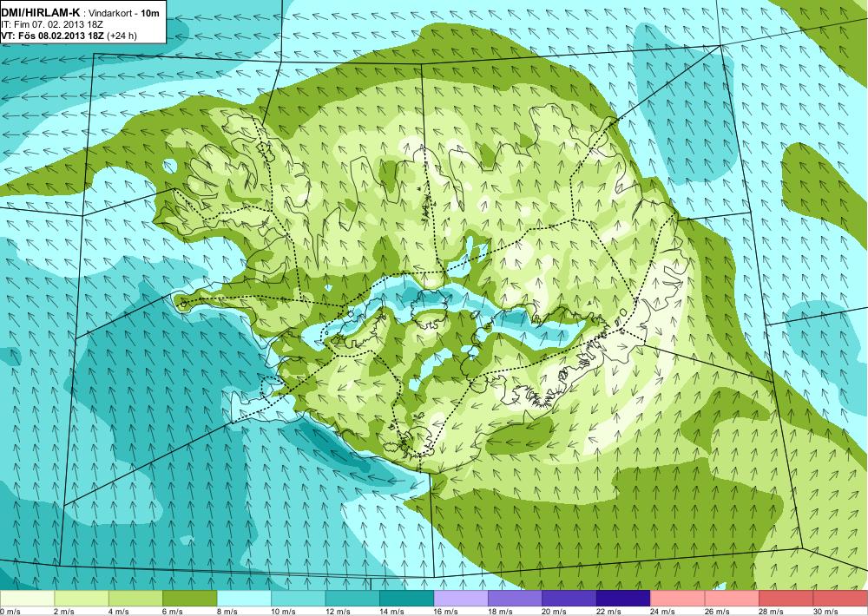Image resolution: width=868 pixels, height=616 pixels.
Task: Click the "18 m/s" legend label
Action: (x=501, y=612)
